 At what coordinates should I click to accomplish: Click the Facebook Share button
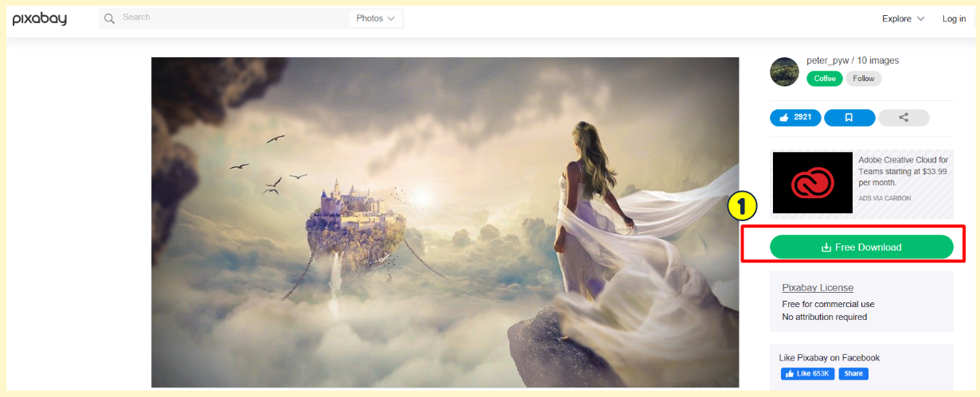coord(853,373)
